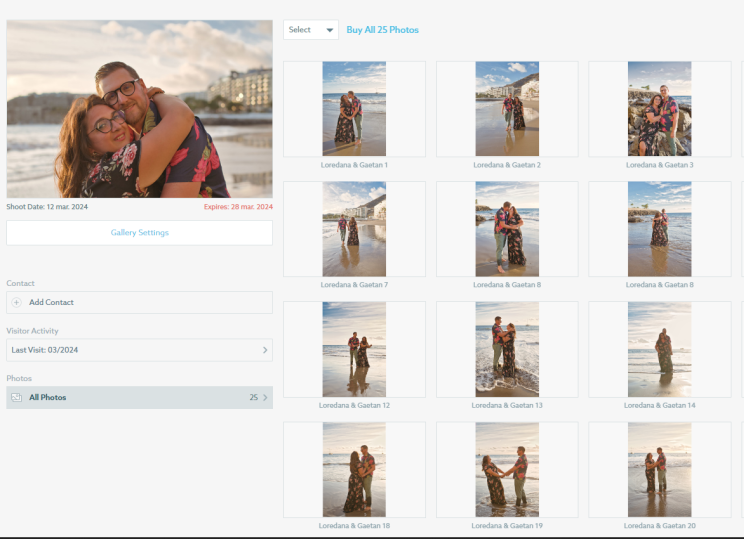Click the Loredana & Gaetan 12 photo
This screenshot has width=744, height=539.
click(x=354, y=349)
